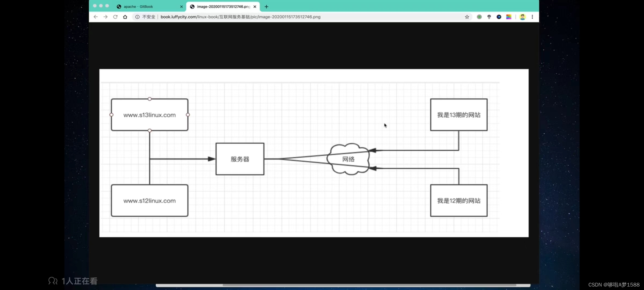The width and height of the screenshot is (644, 290).
Task: Click the browser forward arrow
Action: 105,17
